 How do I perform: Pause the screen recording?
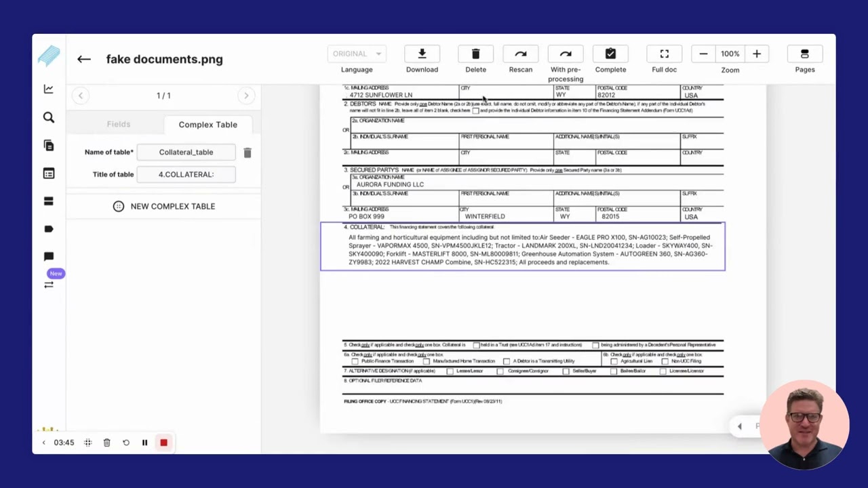144,443
